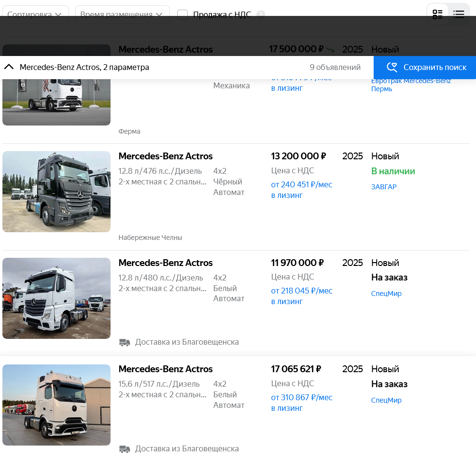The image size is (476, 461).
Task: Click Доставка из Благовещенска under 17 065 621 ₽ listing
Action: (x=187, y=448)
